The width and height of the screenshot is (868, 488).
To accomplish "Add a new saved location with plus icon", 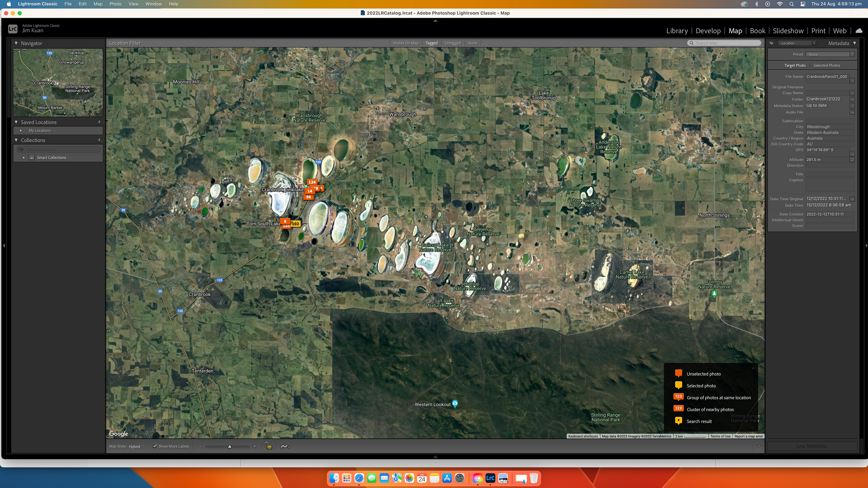I will click(99, 122).
